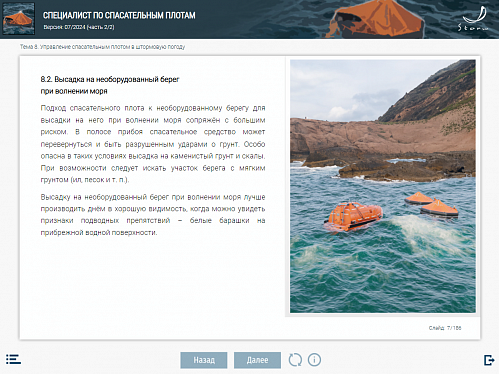Screen dimensions: 499x374
Task: Open the table of contents list icon
Action: 13,360
